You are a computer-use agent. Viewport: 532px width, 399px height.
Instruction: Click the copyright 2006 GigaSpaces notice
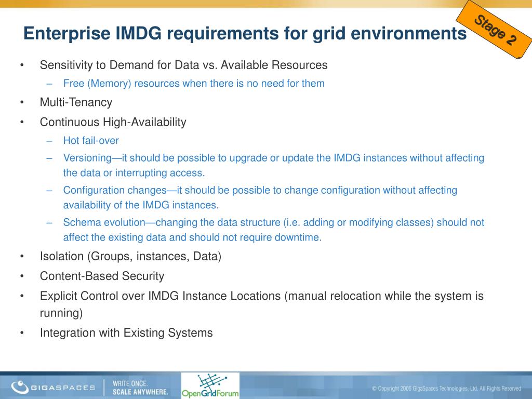(446, 388)
